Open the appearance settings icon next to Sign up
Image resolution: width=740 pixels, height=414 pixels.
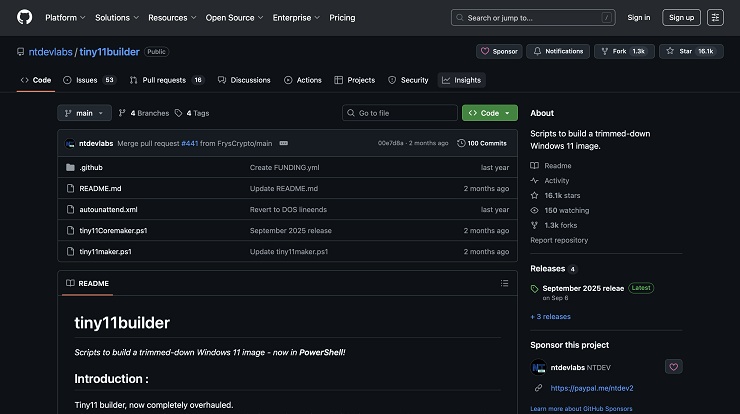[x=715, y=17]
